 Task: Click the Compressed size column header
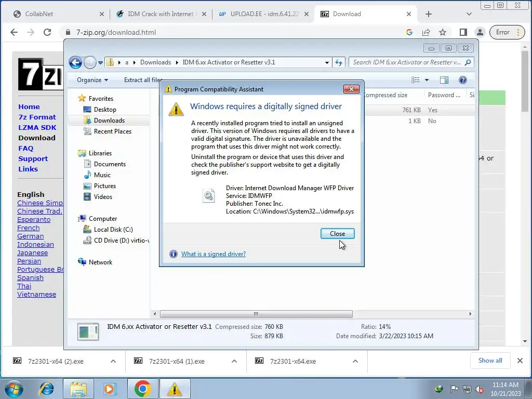[x=386, y=95]
